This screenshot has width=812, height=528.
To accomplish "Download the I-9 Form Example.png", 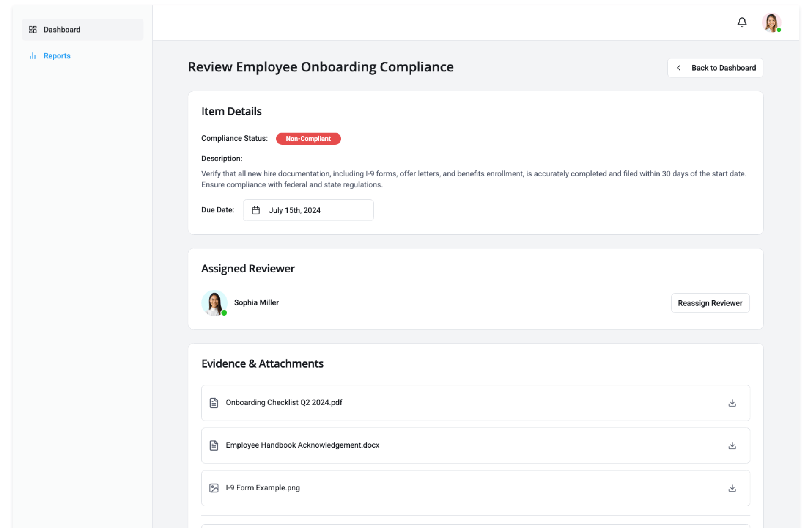I will click(x=732, y=488).
